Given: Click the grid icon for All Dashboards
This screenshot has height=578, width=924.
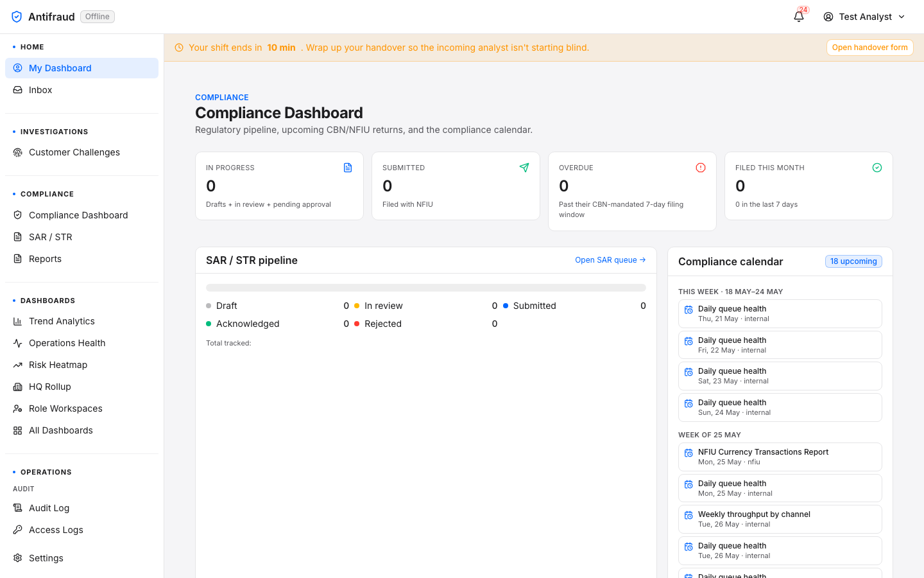Looking at the screenshot, I should [18, 430].
